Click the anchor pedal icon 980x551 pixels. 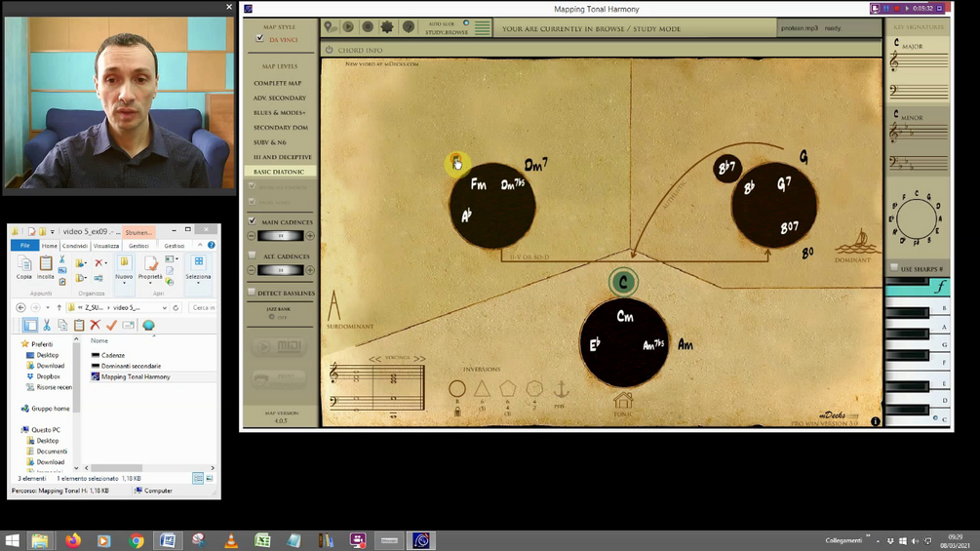click(561, 390)
